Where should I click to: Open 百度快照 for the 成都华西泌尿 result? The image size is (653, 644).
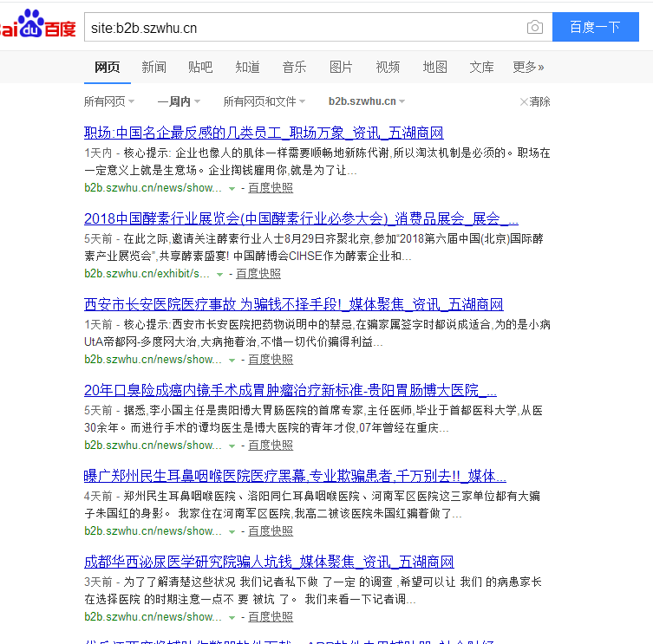[x=271, y=617]
